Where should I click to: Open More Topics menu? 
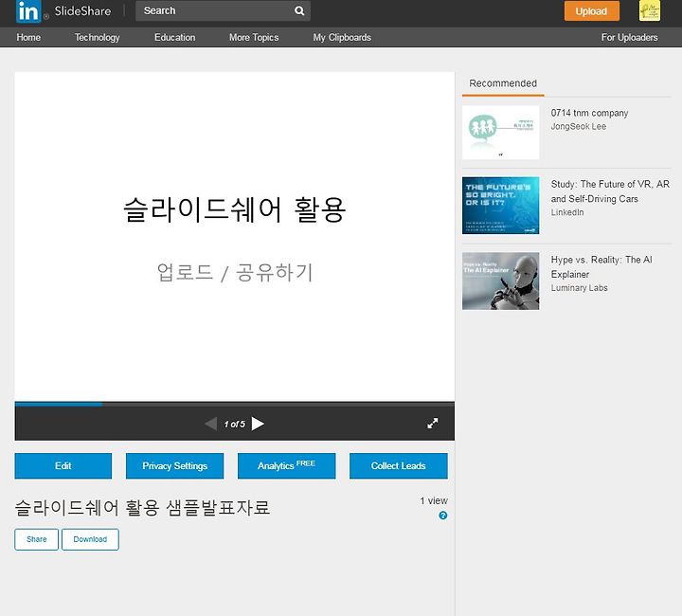(x=254, y=37)
